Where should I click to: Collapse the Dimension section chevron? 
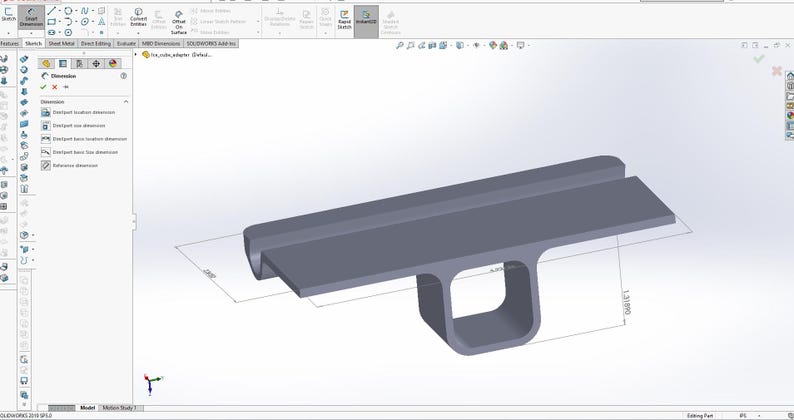(x=126, y=102)
